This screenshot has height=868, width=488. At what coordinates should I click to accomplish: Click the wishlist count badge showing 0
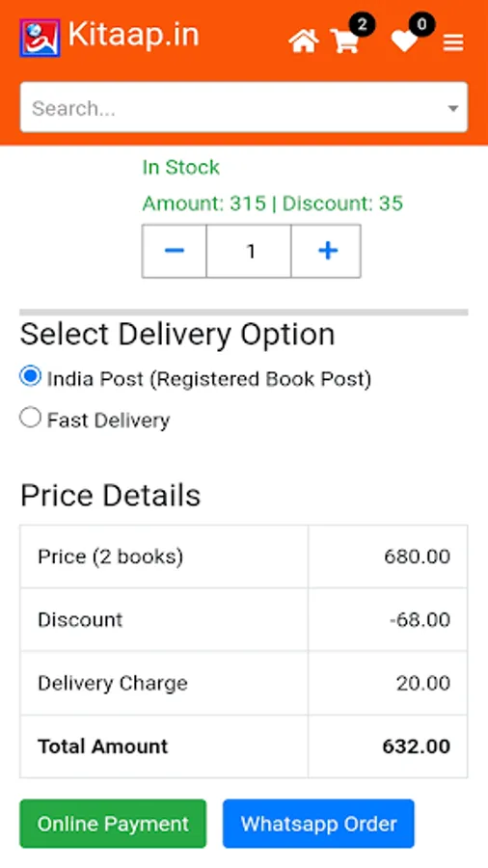pyautogui.click(x=421, y=25)
